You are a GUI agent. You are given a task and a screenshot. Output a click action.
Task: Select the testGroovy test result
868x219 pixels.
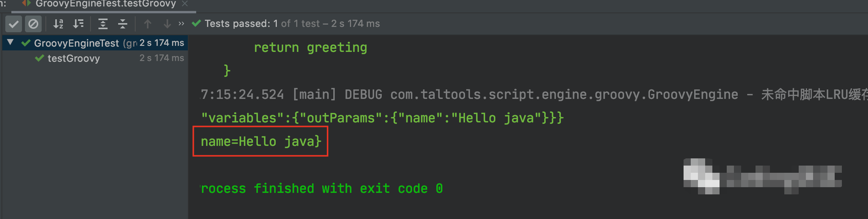pyautogui.click(x=73, y=58)
